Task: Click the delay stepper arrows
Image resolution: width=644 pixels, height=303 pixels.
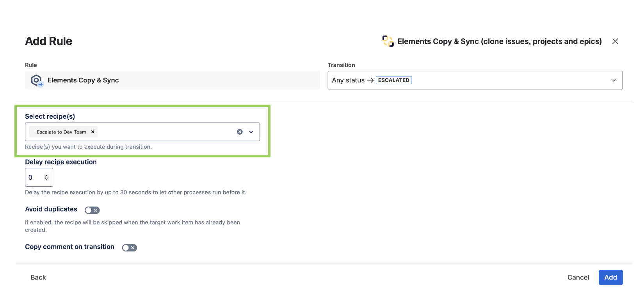Action: (46, 177)
